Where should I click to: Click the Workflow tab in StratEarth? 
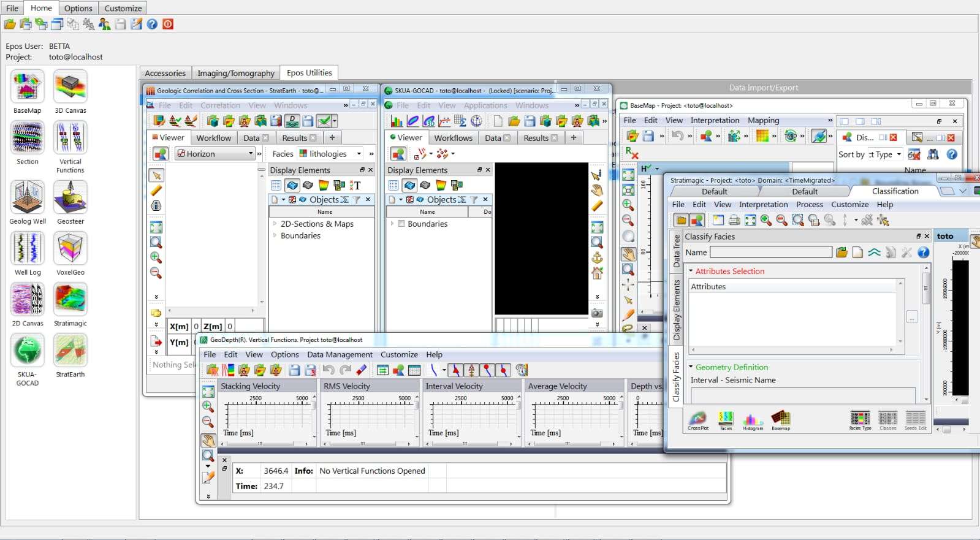click(x=213, y=138)
